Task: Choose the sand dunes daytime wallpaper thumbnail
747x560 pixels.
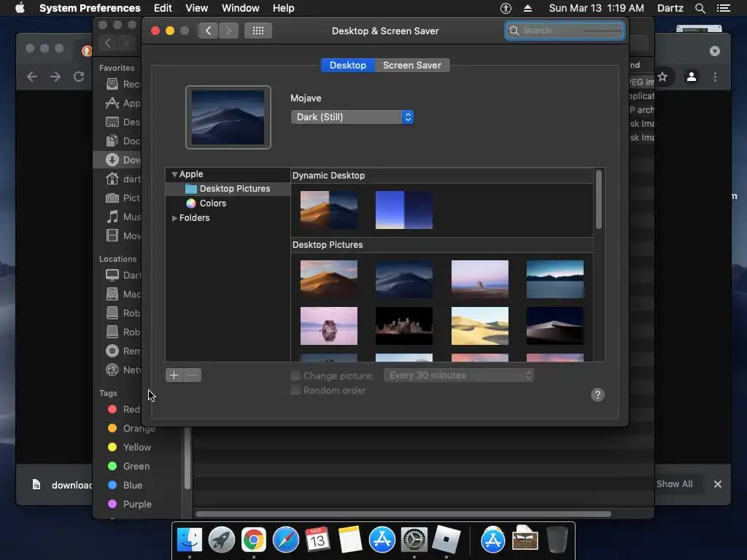Action: [x=480, y=326]
